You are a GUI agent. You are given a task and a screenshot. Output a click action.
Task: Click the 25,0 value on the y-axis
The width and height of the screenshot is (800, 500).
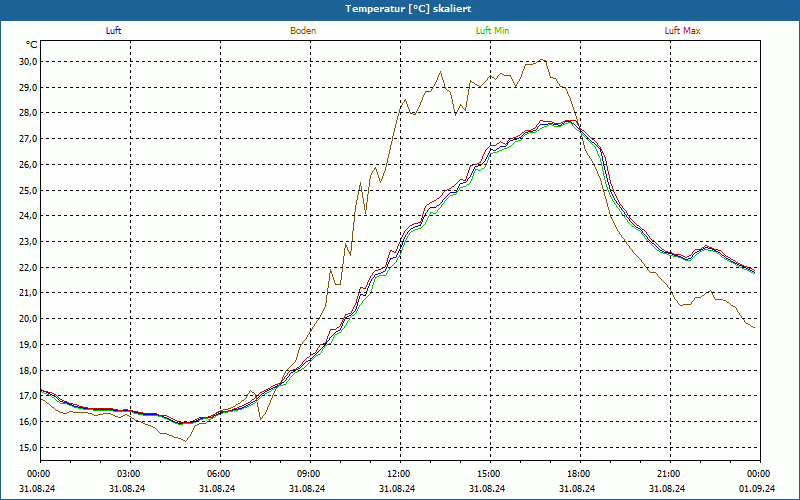[29, 190]
